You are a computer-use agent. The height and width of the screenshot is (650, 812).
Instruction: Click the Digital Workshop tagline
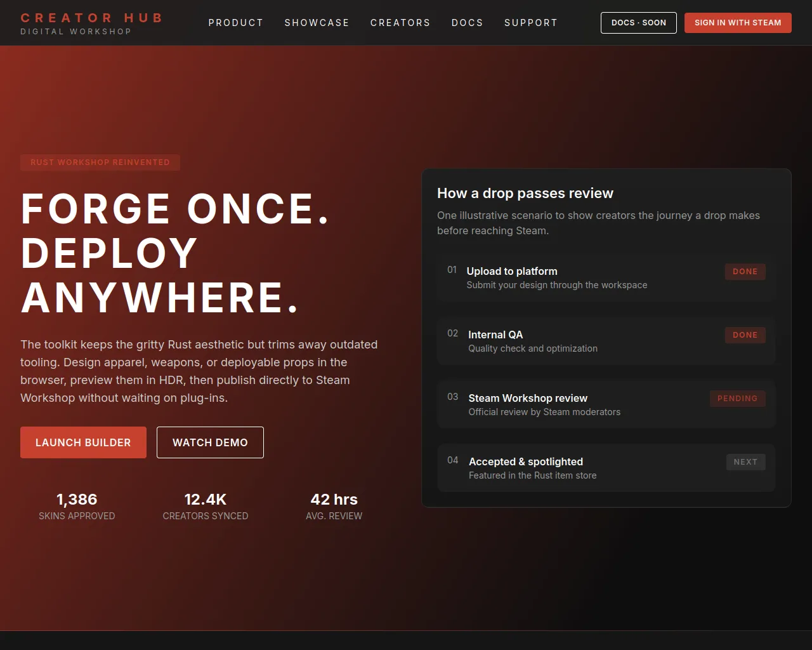coord(76,32)
